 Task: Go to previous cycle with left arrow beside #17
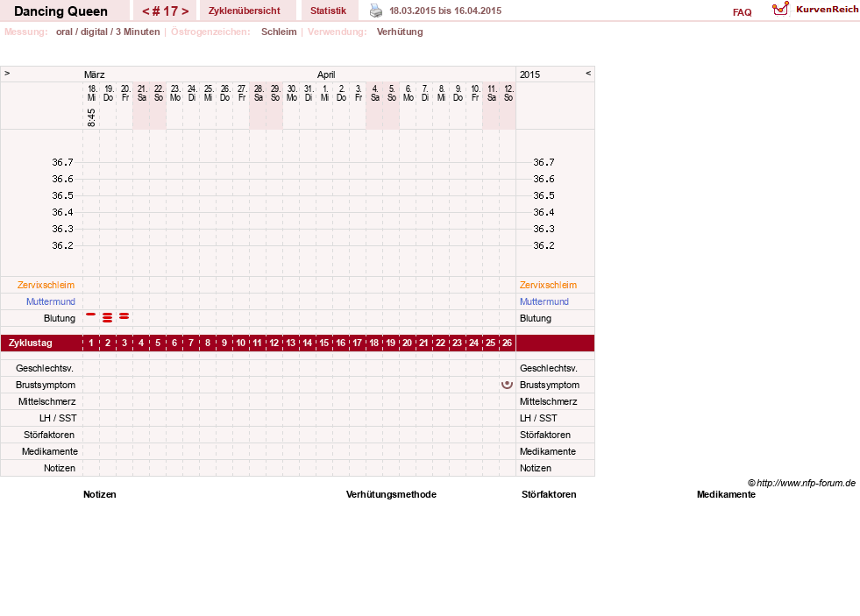click(146, 11)
